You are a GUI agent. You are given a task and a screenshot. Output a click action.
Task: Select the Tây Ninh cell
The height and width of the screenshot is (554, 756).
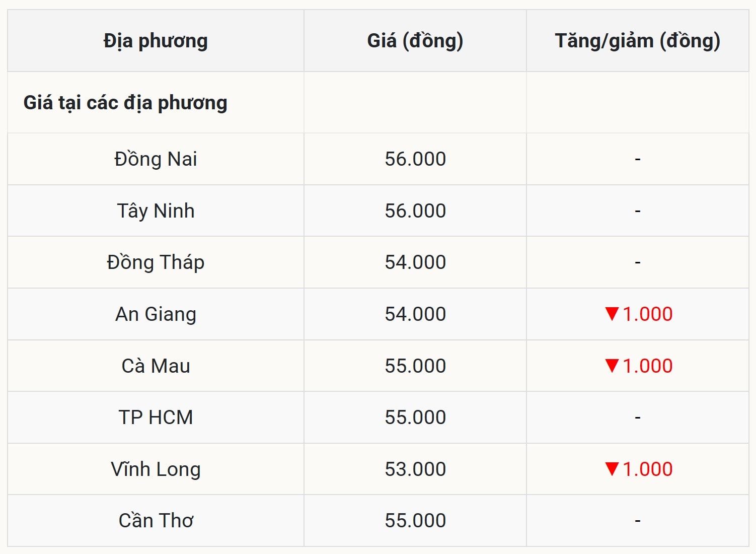point(156,211)
